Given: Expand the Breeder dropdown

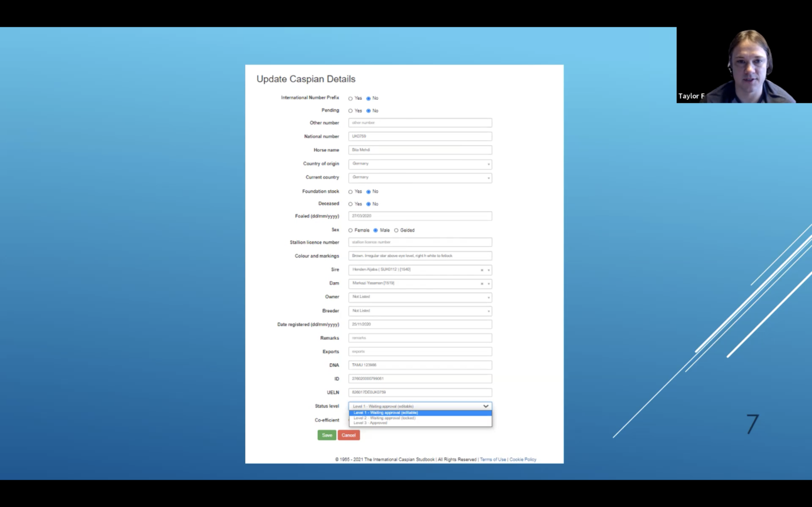Looking at the screenshot, I should [x=420, y=311].
